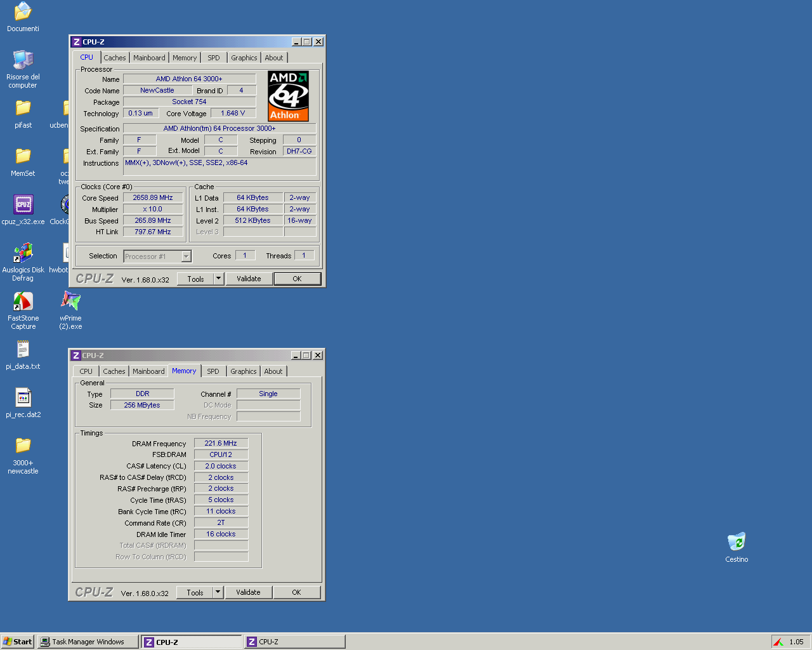Viewport: 812px width, 650px height.
Task: Click the AMD Athlon 64 logo image
Action: (x=288, y=96)
